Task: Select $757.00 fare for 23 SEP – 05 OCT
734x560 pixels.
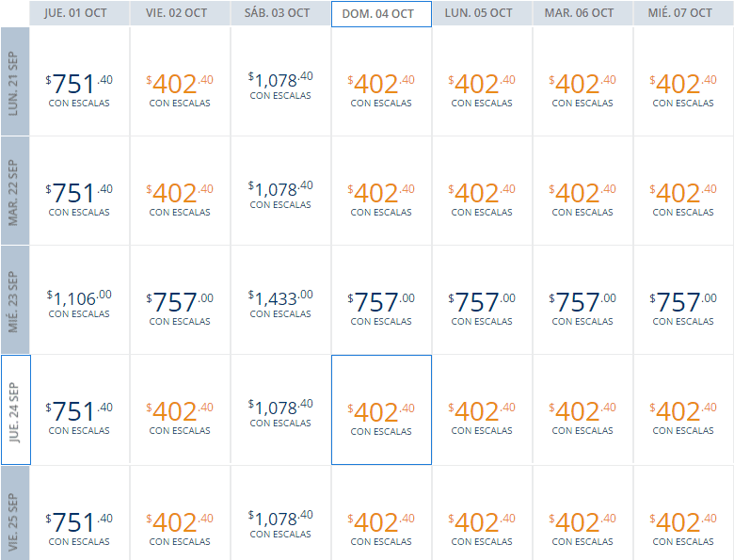Action: [482, 299]
